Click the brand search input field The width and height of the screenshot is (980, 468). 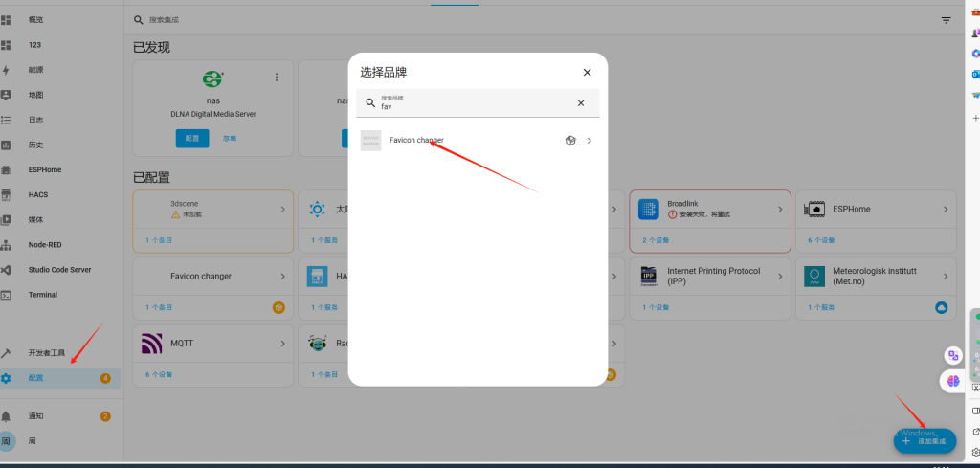coord(474,103)
